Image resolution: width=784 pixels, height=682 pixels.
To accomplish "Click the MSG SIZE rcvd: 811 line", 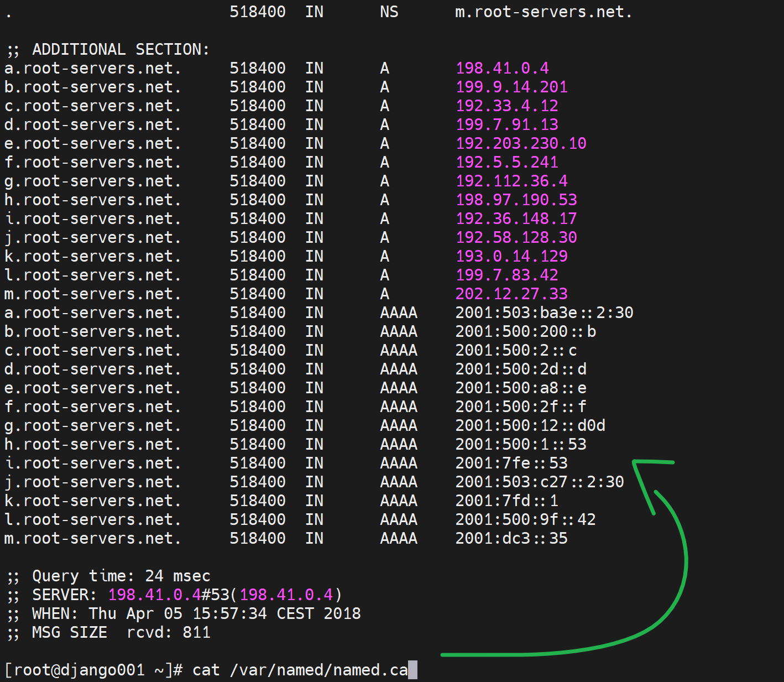I will coord(108,632).
